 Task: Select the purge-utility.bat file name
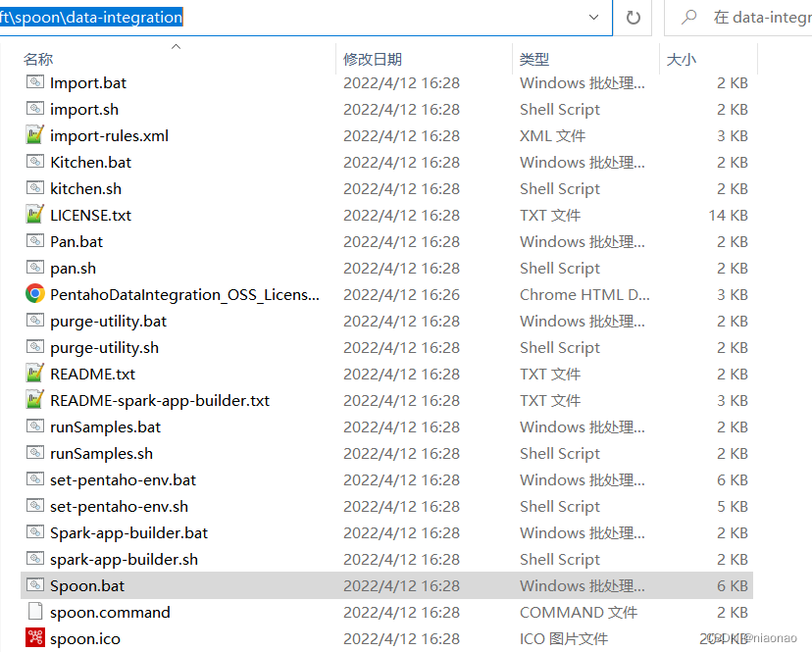coord(108,321)
